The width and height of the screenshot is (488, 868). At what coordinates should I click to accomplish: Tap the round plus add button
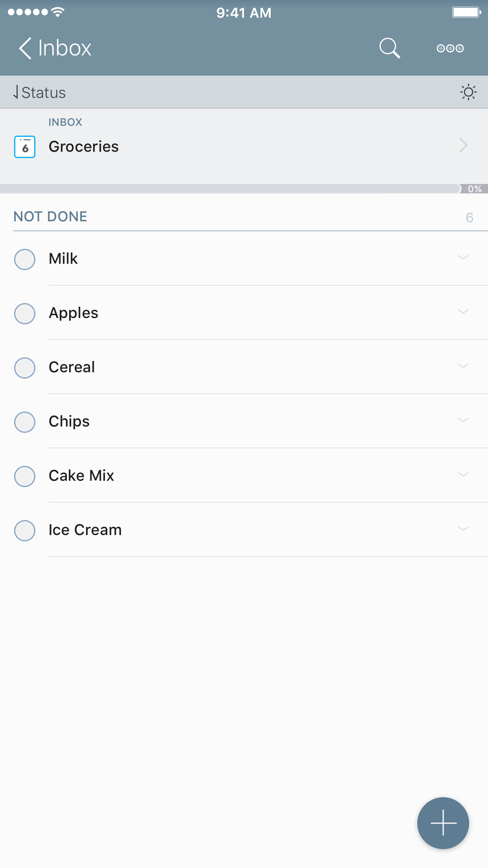[x=443, y=822]
